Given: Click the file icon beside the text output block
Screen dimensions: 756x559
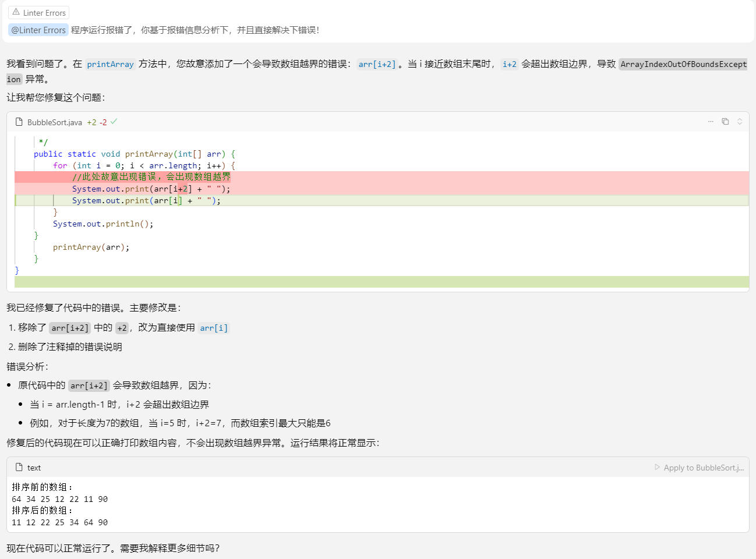Looking at the screenshot, I should (18, 468).
